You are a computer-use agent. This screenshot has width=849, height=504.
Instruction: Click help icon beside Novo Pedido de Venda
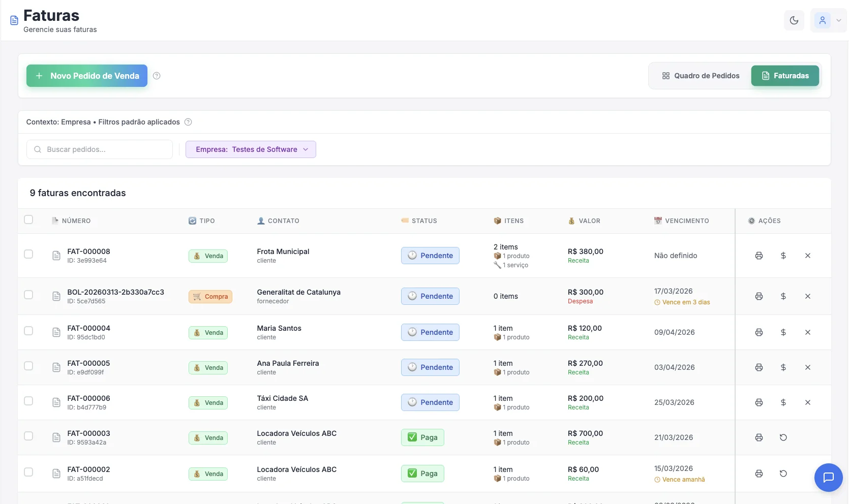click(157, 76)
